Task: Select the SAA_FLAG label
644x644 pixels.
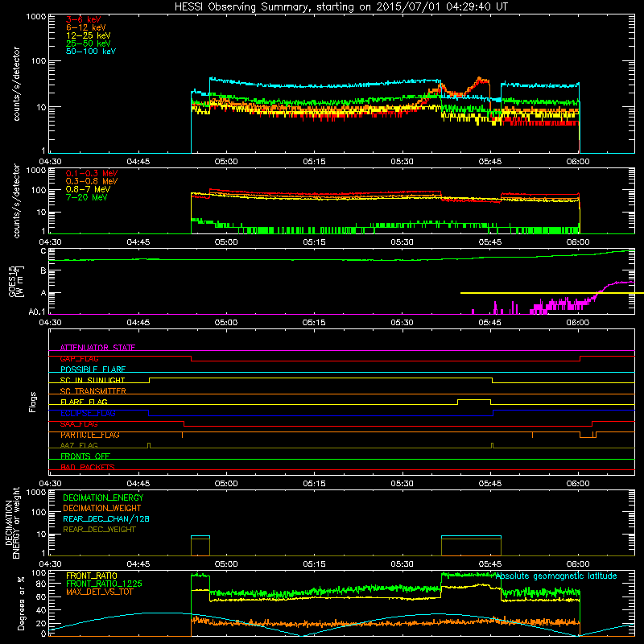Action: (x=79, y=424)
